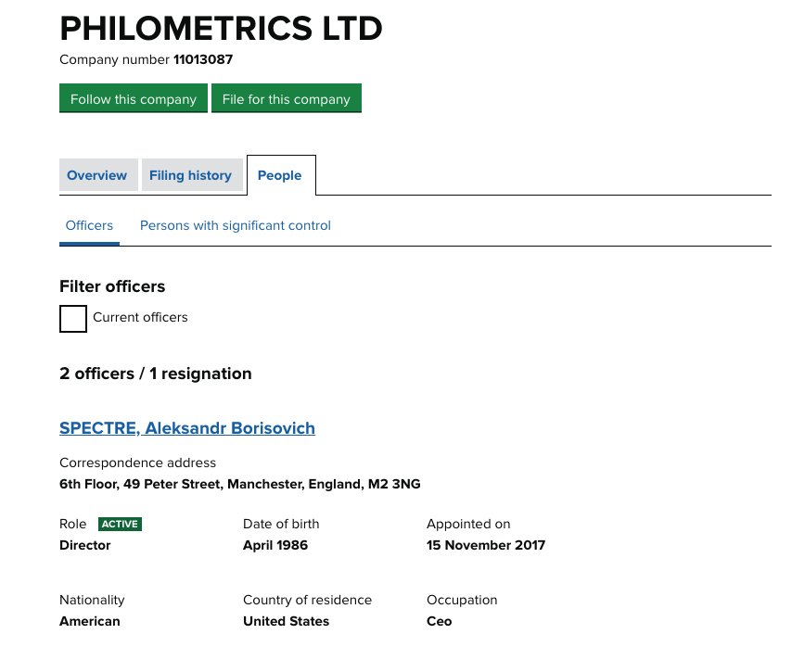Viewport: 792px width, 672px height.
Task: Click the Current officers filter label
Action: 140,318
